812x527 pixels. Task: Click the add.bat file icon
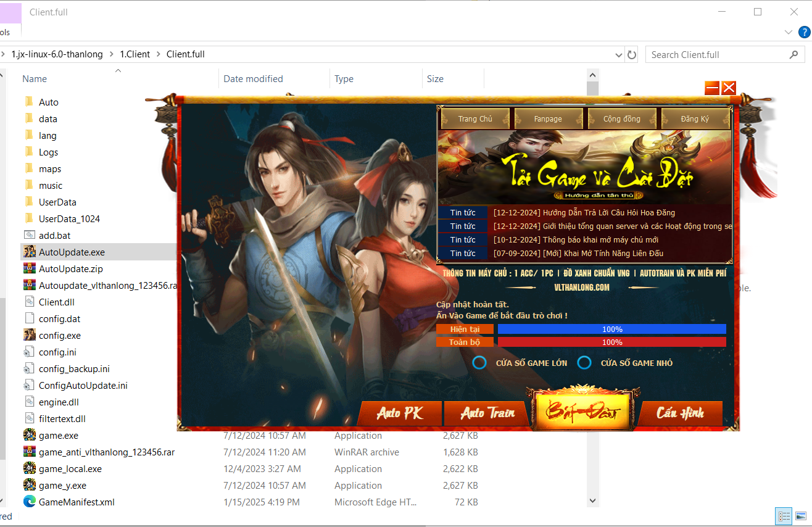click(29, 235)
